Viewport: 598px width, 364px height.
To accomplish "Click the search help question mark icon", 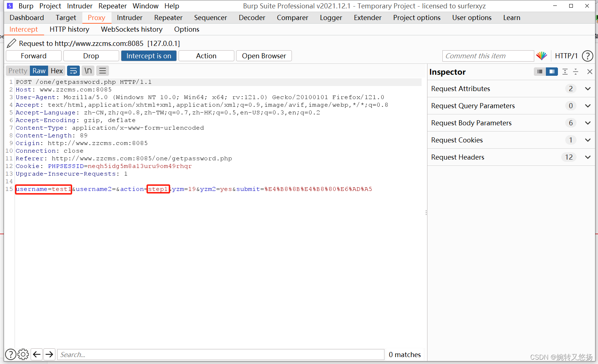I will click(11, 354).
